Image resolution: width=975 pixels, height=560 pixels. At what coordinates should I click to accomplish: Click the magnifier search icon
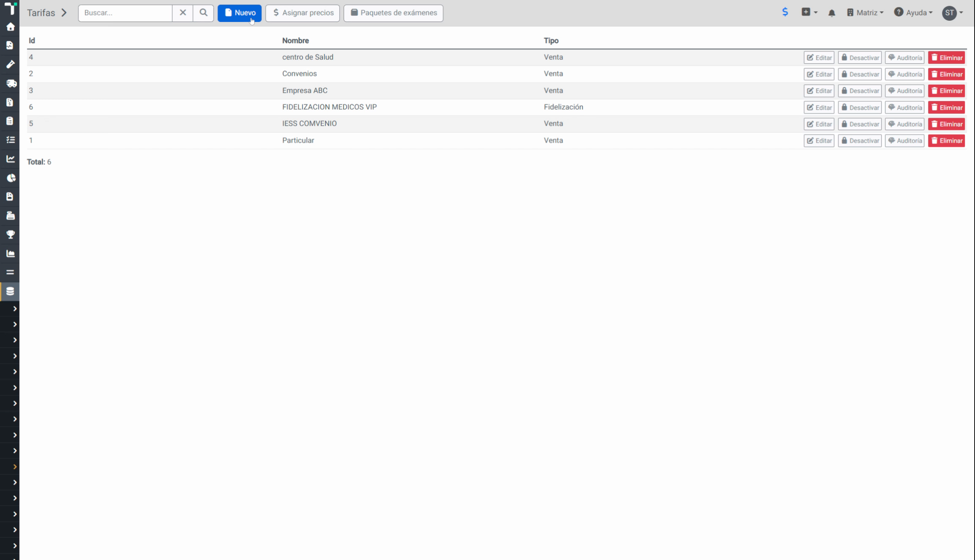pos(203,13)
